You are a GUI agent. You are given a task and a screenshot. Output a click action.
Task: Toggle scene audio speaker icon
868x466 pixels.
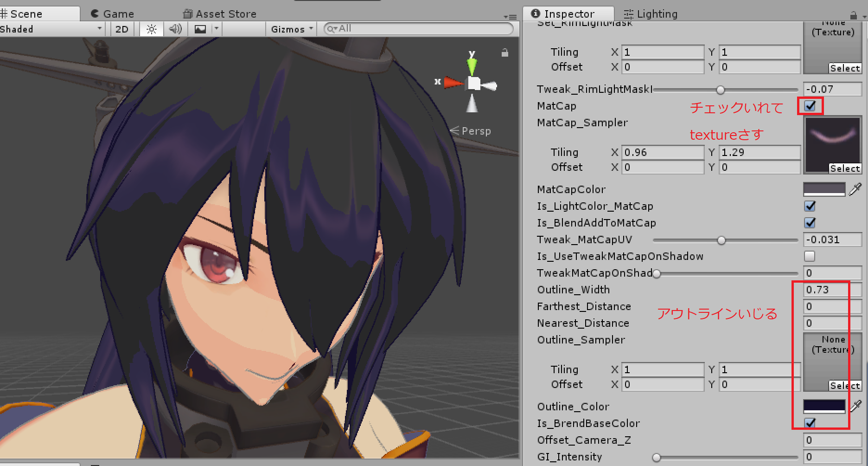[175, 29]
